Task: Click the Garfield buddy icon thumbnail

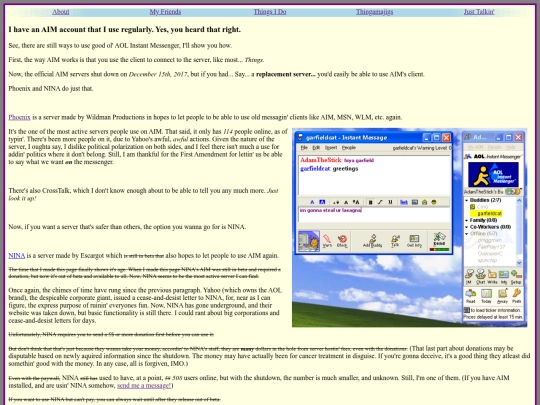Action: pyautogui.click(x=309, y=241)
